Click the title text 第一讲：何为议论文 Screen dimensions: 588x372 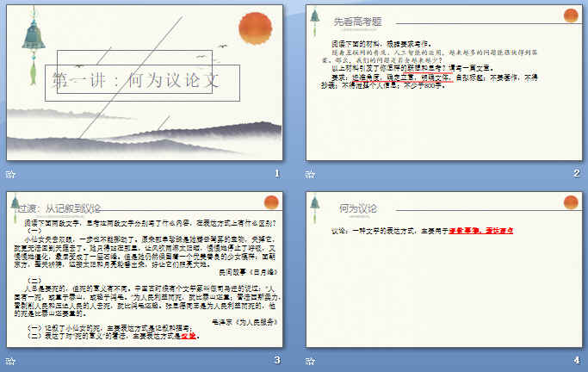(136, 81)
